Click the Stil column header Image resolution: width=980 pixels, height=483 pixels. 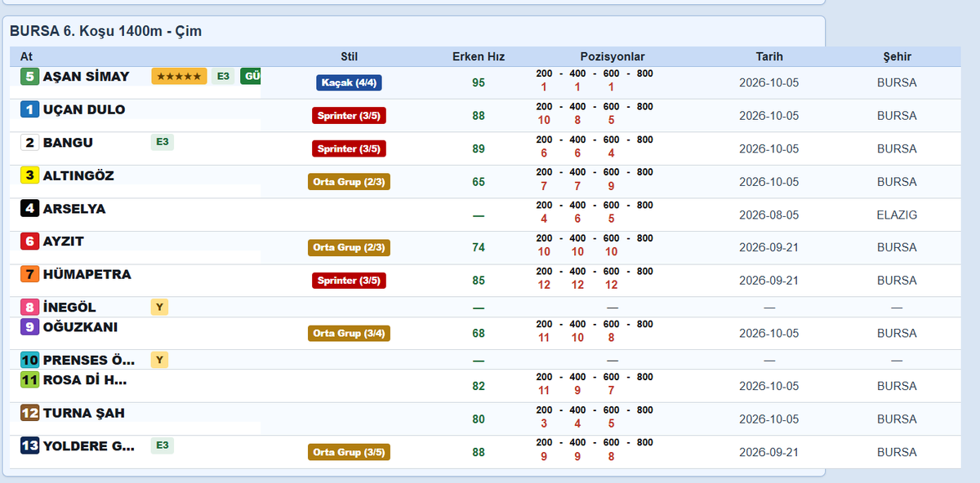coord(350,56)
